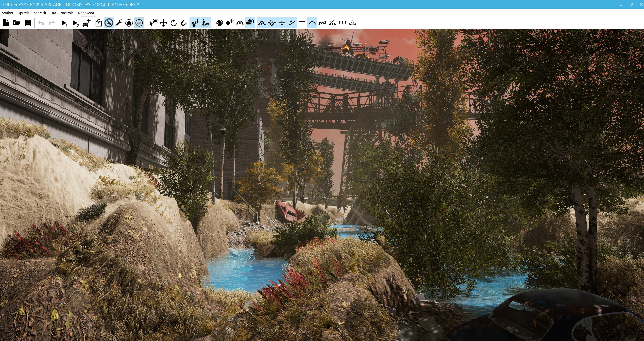The image size is (644, 341).
Task: Create a new map file
Action: click(x=6, y=23)
